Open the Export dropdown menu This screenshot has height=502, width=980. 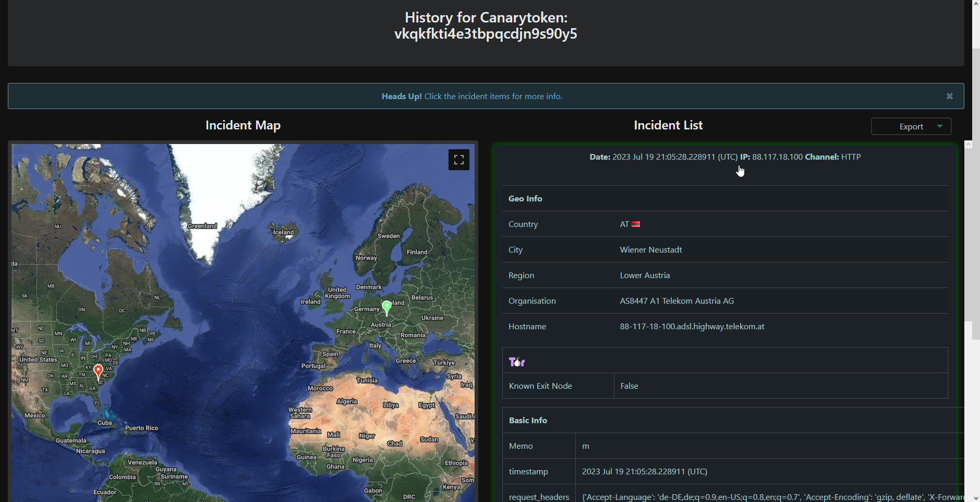[x=911, y=126]
